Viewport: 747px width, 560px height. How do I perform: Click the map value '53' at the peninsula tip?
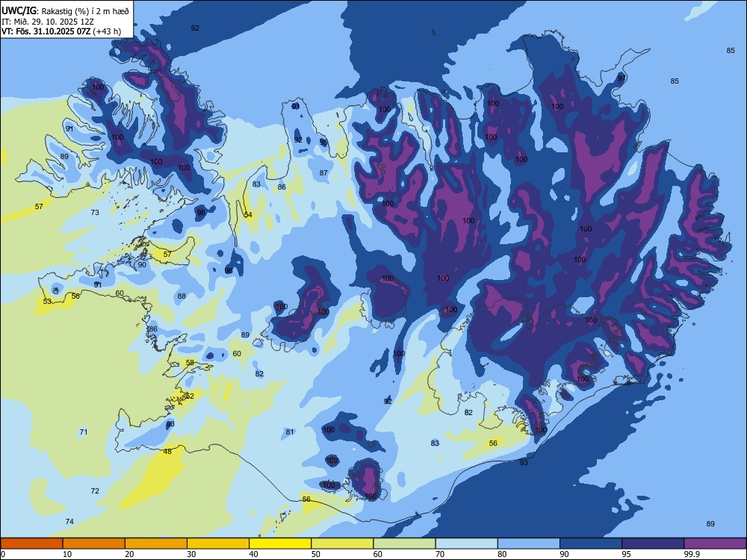coord(47,302)
